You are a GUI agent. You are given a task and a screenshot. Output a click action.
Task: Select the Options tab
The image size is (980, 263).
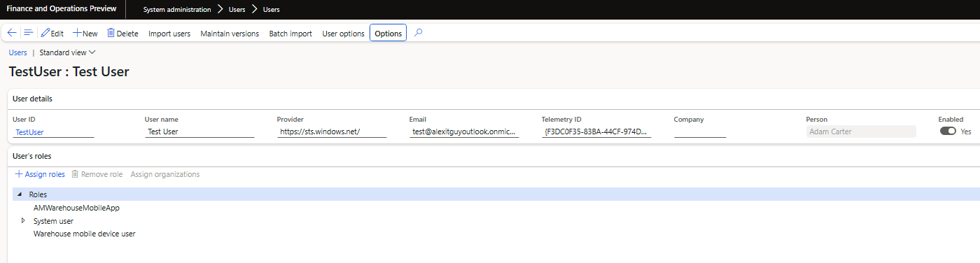388,33
